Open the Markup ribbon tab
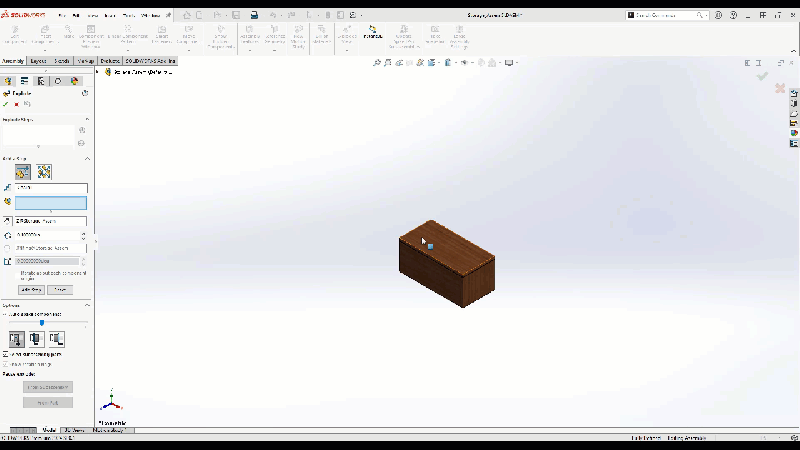Screen dimensions: 800x450 coord(85,61)
